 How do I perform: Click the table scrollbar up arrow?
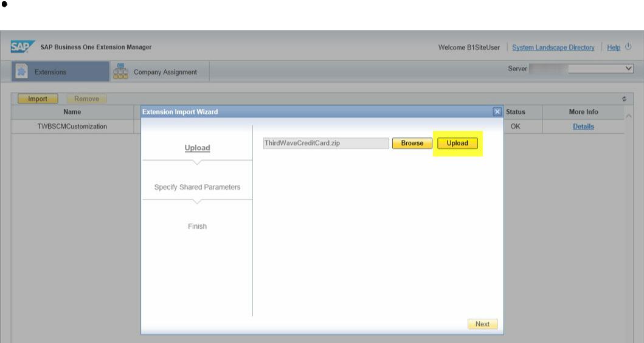click(628, 116)
